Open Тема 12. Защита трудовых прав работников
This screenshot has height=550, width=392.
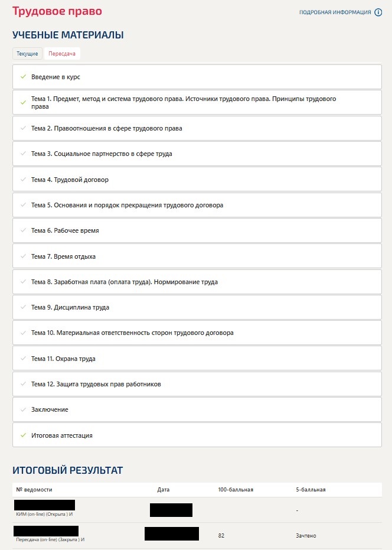click(96, 384)
